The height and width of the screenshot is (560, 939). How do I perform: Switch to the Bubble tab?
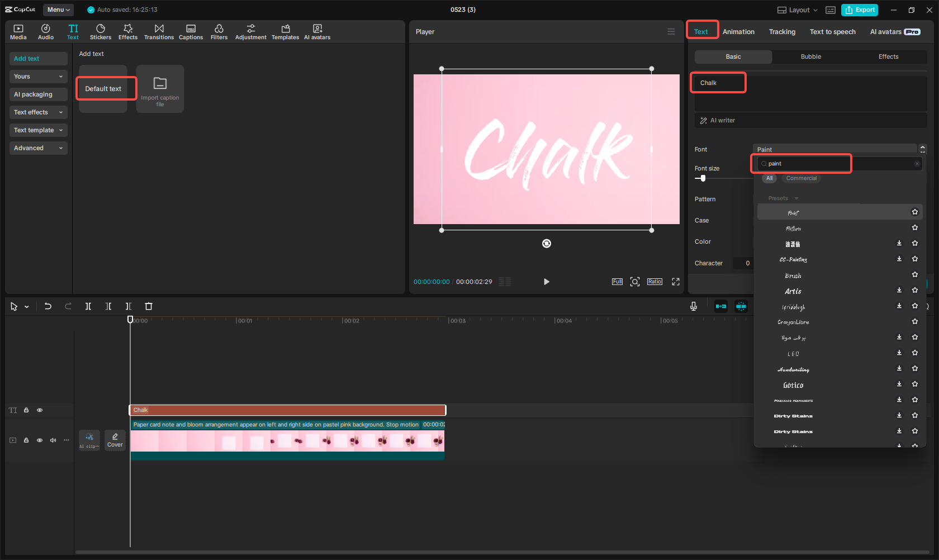810,56
